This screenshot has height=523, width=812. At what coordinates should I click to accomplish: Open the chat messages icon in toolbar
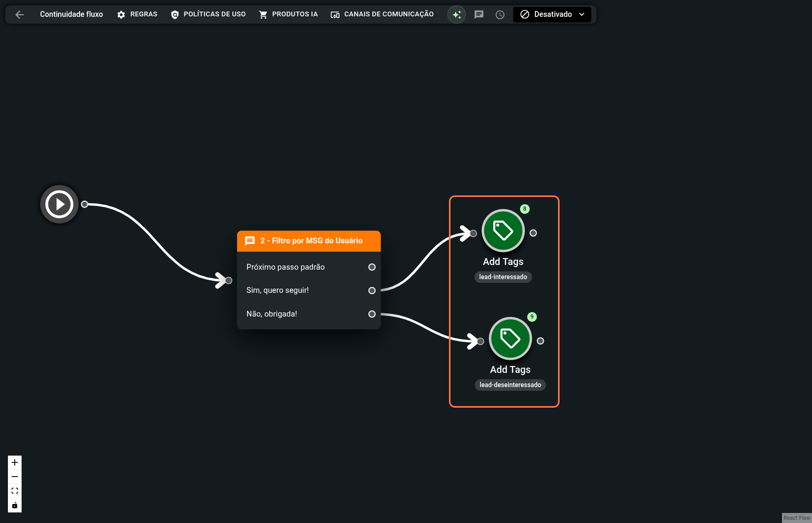[478, 15]
